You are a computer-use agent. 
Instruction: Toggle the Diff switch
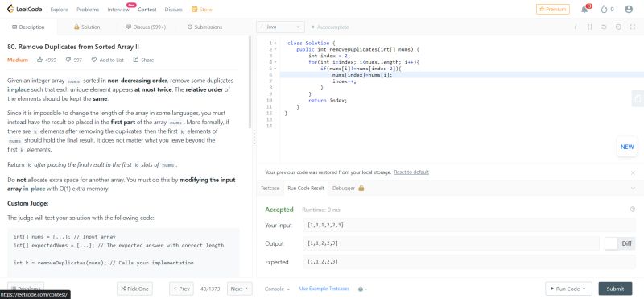pyautogui.click(x=611, y=243)
